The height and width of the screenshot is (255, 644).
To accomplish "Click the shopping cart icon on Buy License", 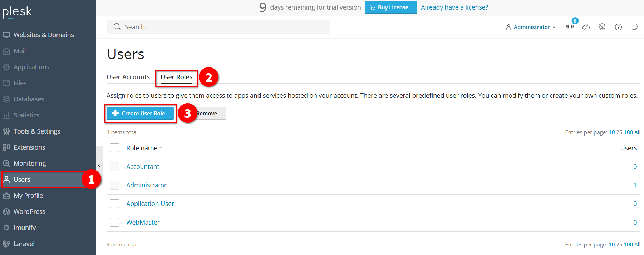I will tap(373, 7).
